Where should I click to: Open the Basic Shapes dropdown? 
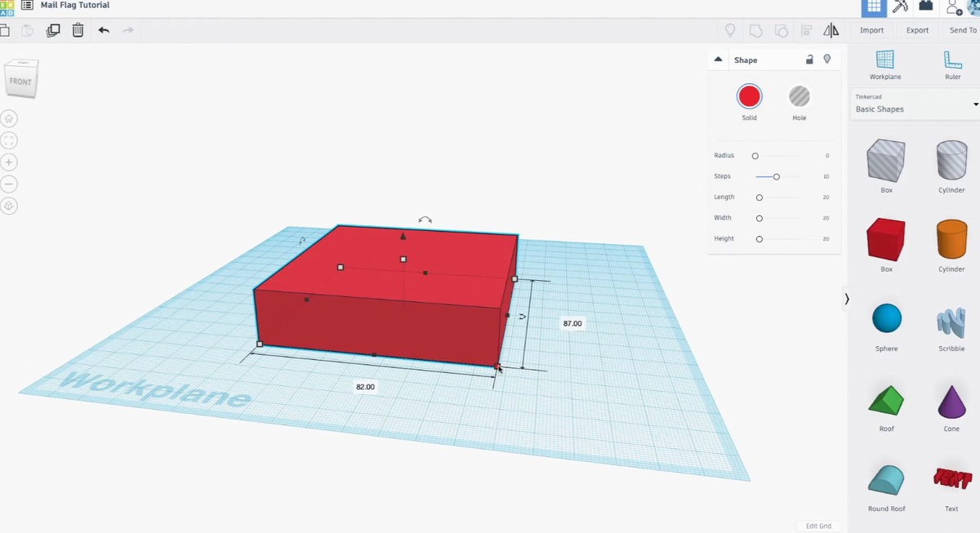click(x=915, y=109)
